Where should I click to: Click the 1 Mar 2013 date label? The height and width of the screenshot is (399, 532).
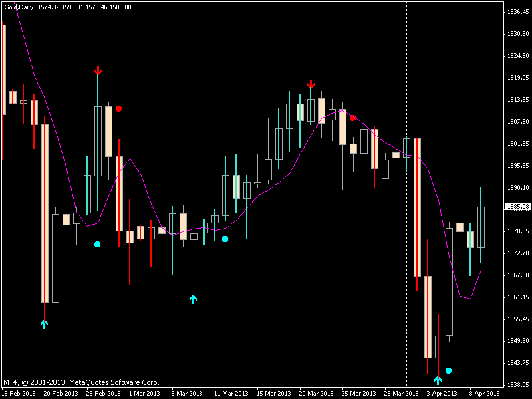click(144, 394)
